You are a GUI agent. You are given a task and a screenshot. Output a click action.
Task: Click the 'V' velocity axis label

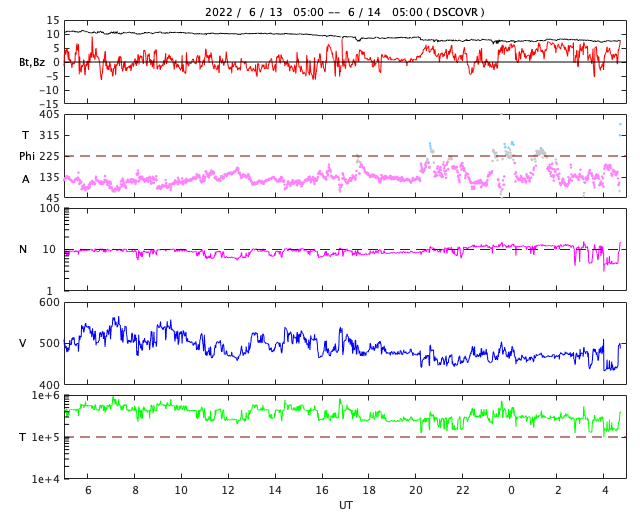pyautogui.click(x=23, y=343)
